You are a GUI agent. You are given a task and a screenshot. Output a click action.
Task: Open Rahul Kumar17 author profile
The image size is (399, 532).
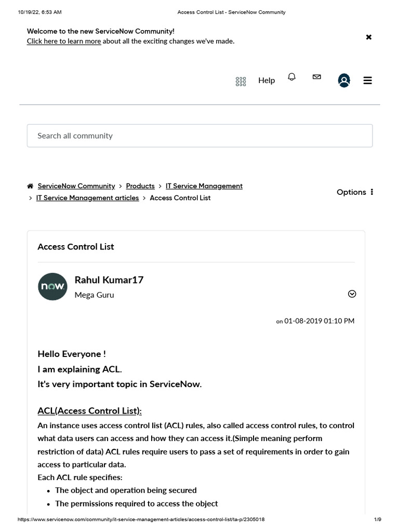[109, 280]
